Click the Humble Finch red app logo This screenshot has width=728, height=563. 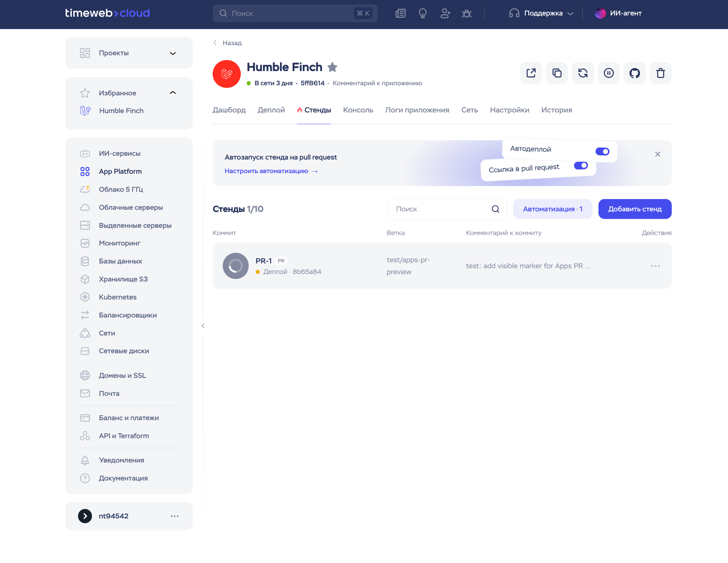(227, 74)
